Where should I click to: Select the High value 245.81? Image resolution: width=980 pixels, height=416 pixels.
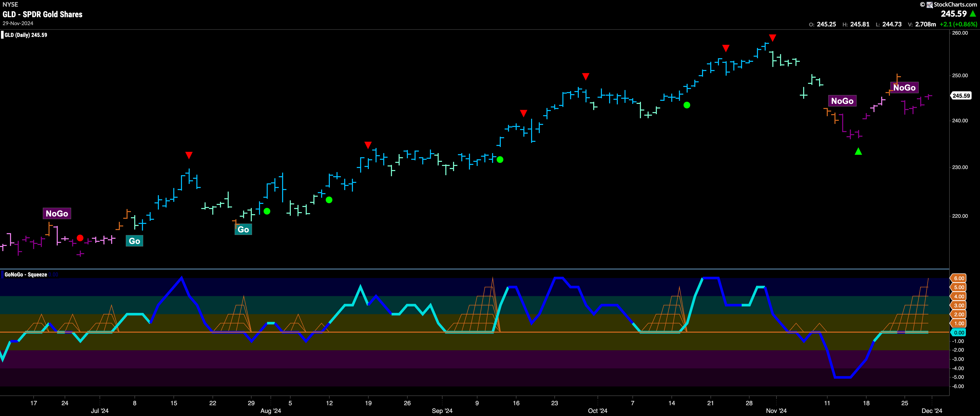[860, 24]
